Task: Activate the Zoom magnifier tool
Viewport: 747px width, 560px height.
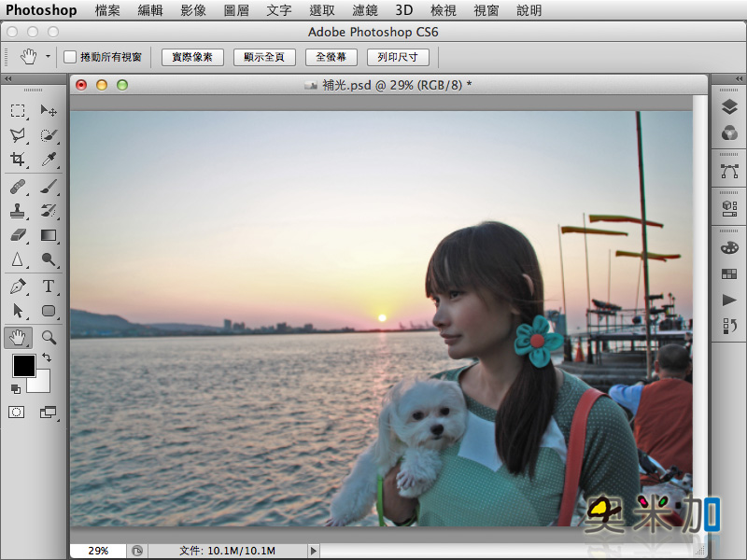Action: tap(49, 337)
